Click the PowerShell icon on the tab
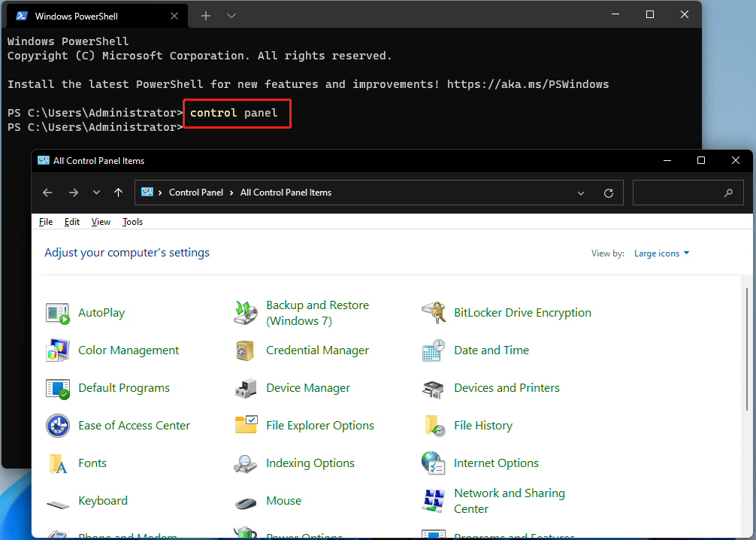The height and width of the screenshot is (540, 756). [21, 16]
